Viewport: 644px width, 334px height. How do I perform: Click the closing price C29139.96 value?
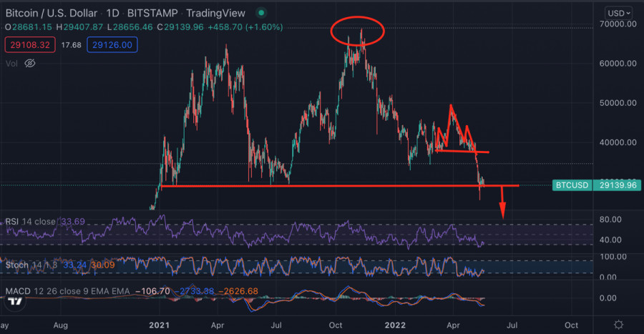point(181,27)
